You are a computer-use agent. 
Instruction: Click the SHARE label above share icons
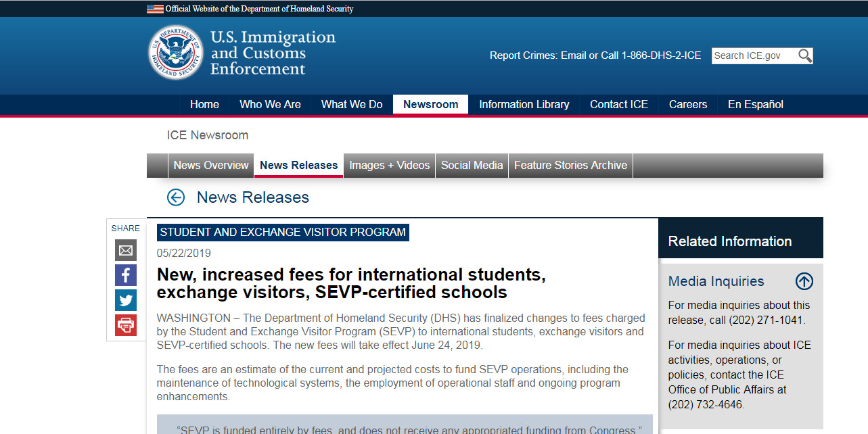(126, 228)
